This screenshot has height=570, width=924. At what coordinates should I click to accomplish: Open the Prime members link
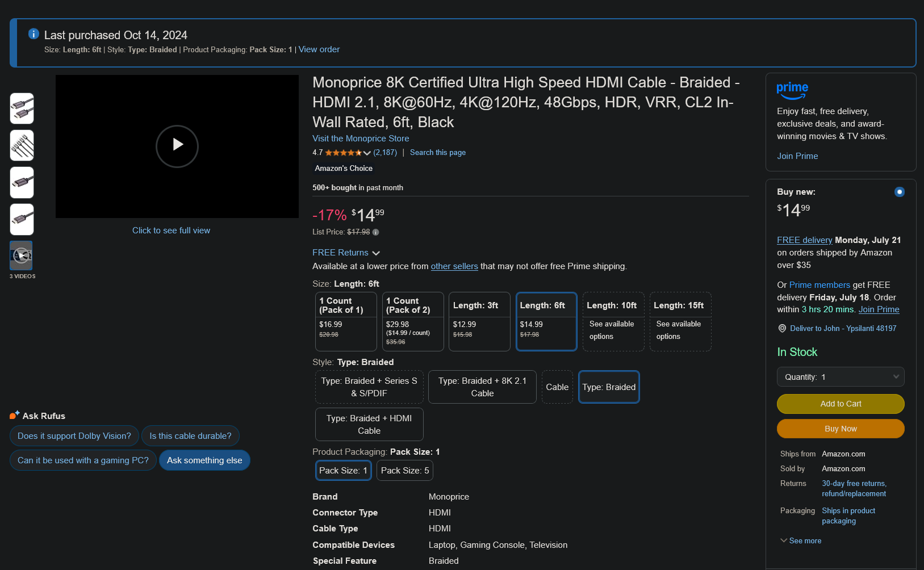click(820, 285)
